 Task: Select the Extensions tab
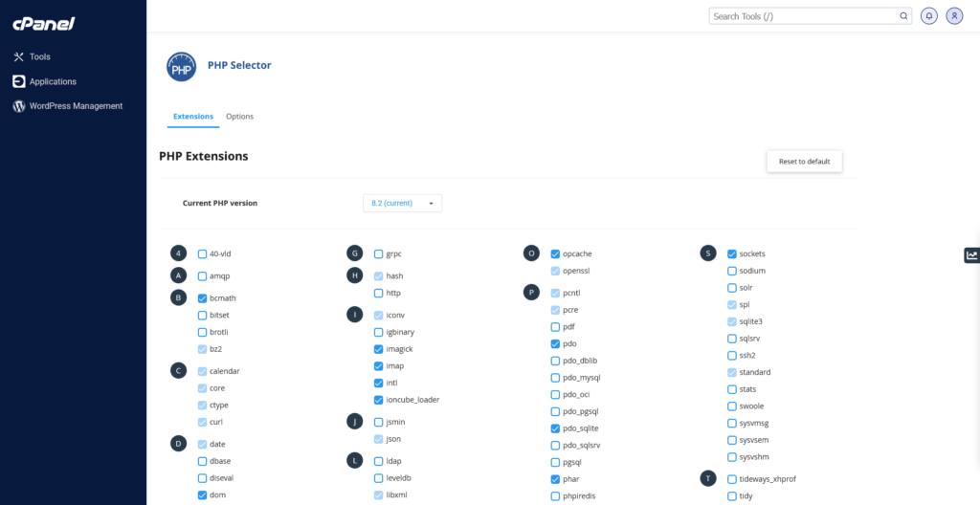click(x=193, y=117)
